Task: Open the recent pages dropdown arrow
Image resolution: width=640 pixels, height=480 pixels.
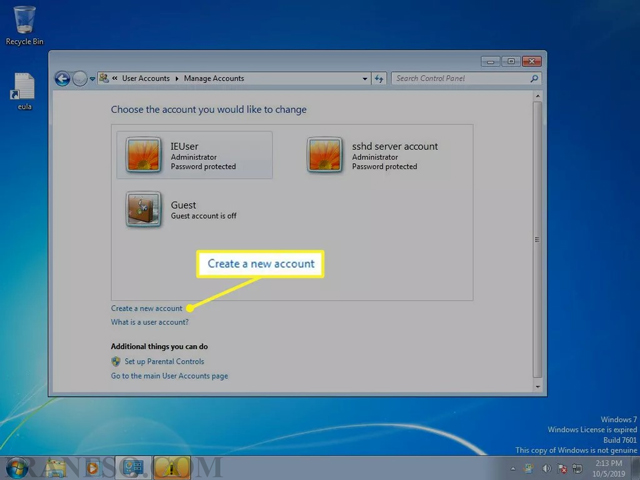Action: tap(93, 79)
